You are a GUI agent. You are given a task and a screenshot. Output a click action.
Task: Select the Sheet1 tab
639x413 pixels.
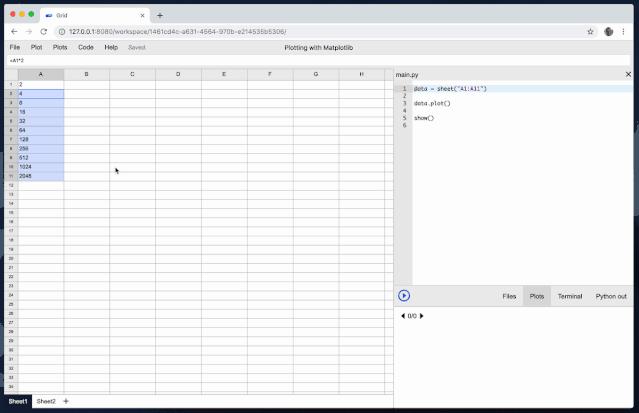click(x=18, y=401)
